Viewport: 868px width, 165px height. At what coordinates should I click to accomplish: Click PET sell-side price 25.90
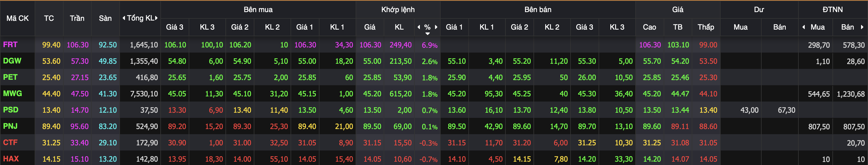457,77
